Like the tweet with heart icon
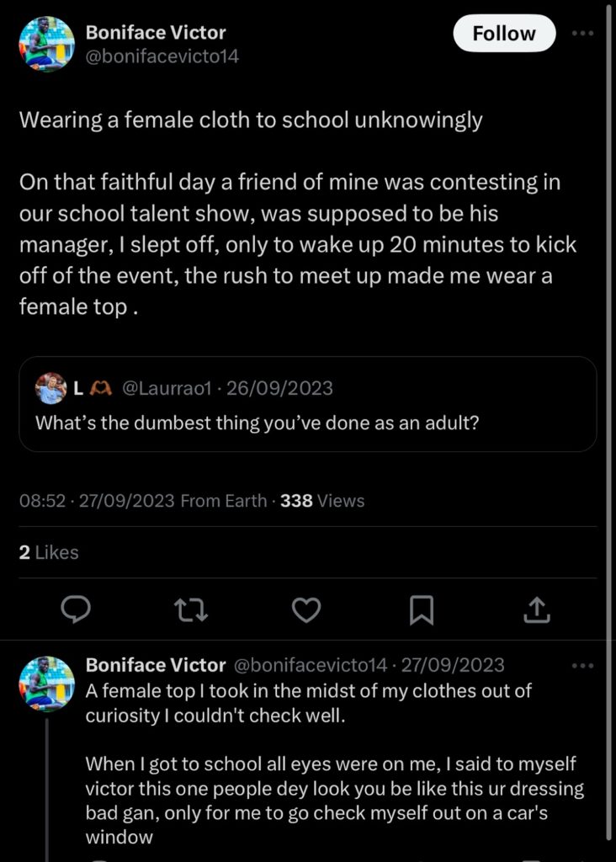 click(306, 609)
